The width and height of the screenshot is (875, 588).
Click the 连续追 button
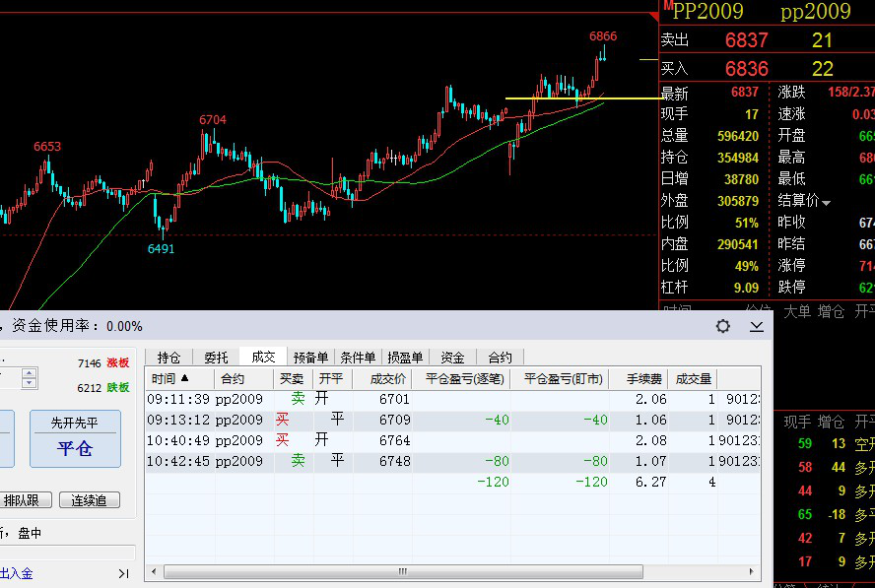(90, 500)
